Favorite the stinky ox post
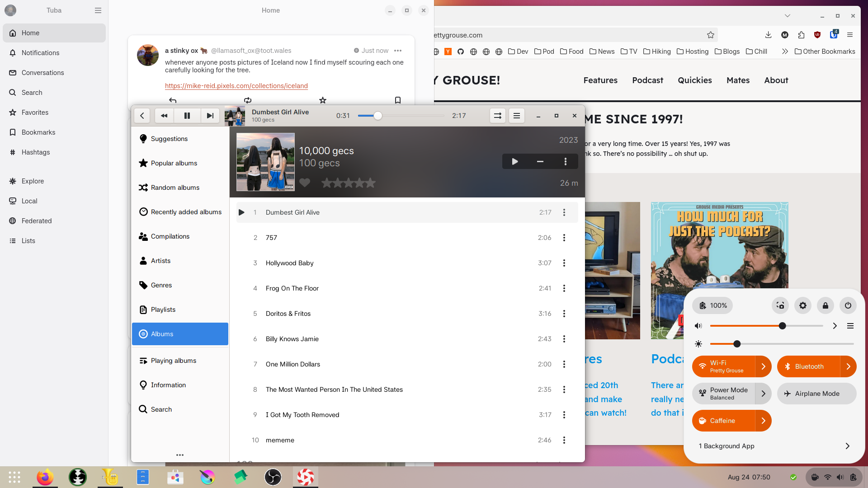The image size is (868, 488). [323, 100]
